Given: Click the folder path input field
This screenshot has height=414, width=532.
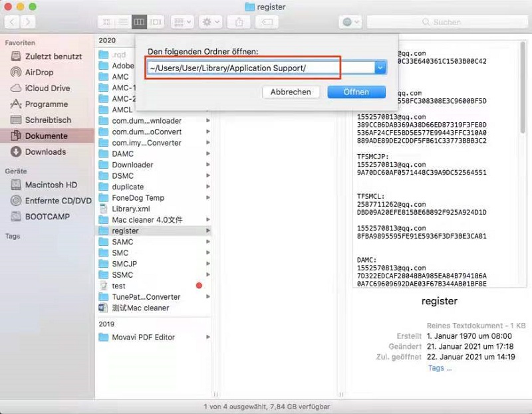Looking at the screenshot, I should [x=261, y=68].
